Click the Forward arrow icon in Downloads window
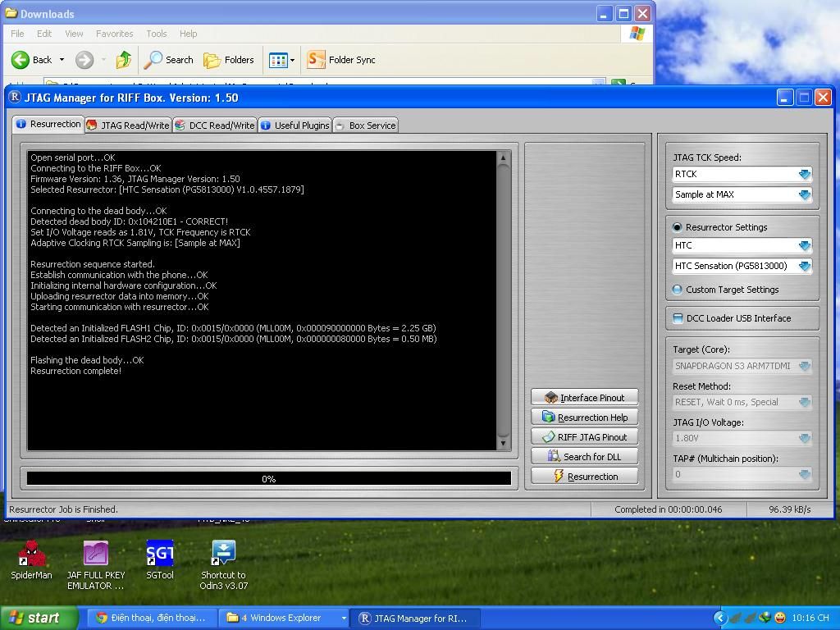 tap(84, 59)
